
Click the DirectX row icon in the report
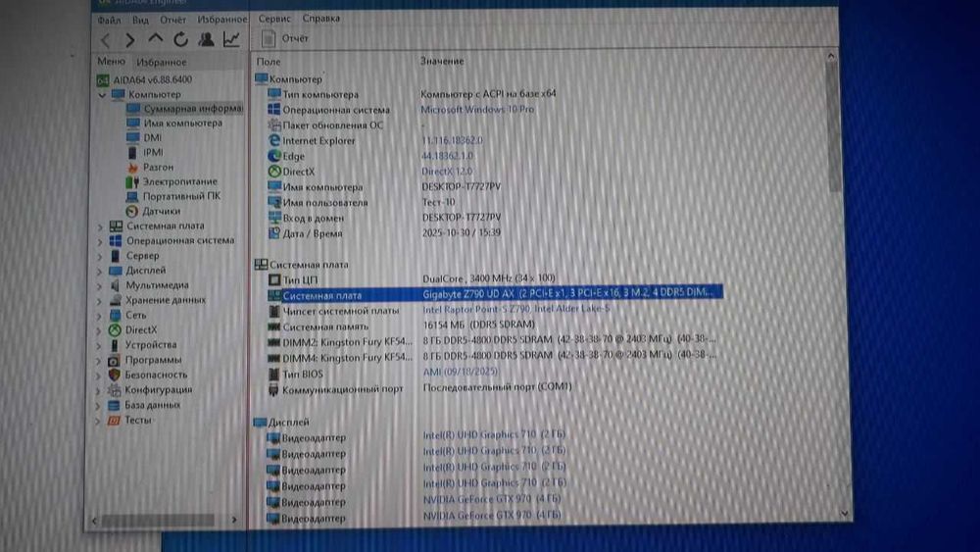click(x=273, y=172)
